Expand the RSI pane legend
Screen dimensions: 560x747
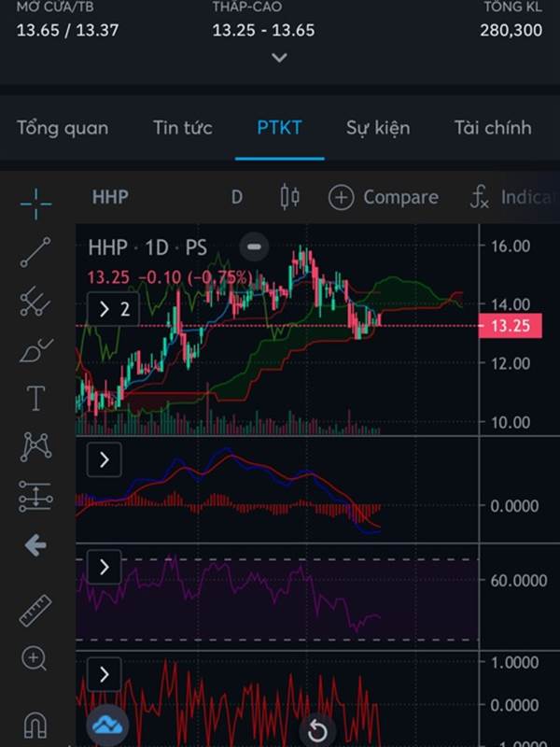coord(105,567)
